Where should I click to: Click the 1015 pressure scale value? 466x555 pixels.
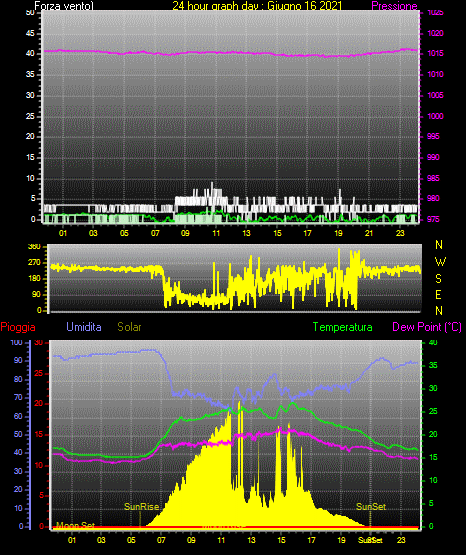[435, 53]
